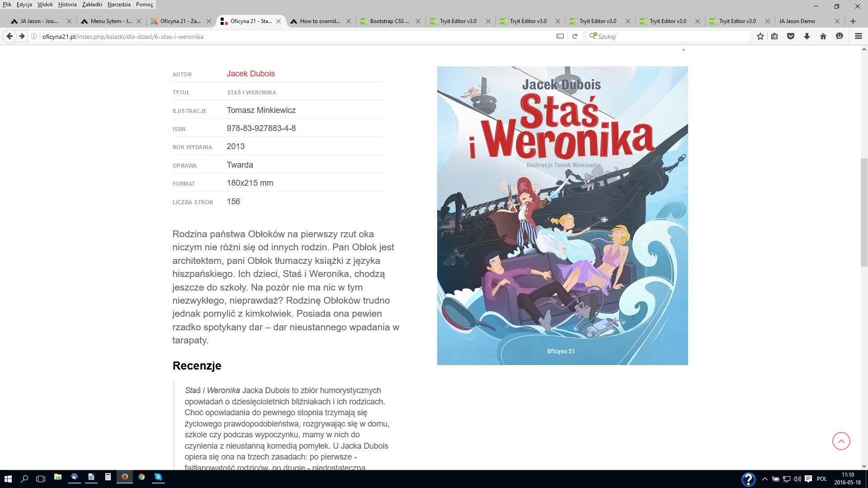868x488 pixels.
Task: Open the Downloads arrow icon
Action: (x=807, y=37)
